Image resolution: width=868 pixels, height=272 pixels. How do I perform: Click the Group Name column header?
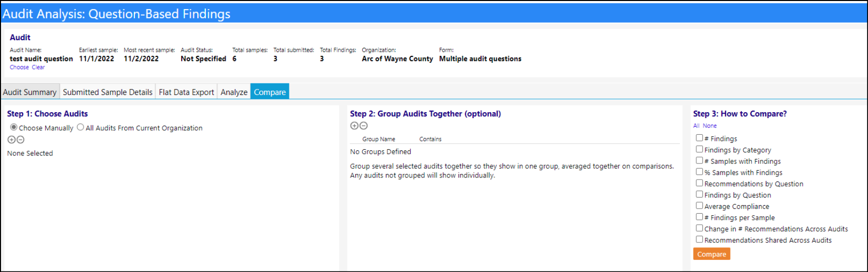378,139
